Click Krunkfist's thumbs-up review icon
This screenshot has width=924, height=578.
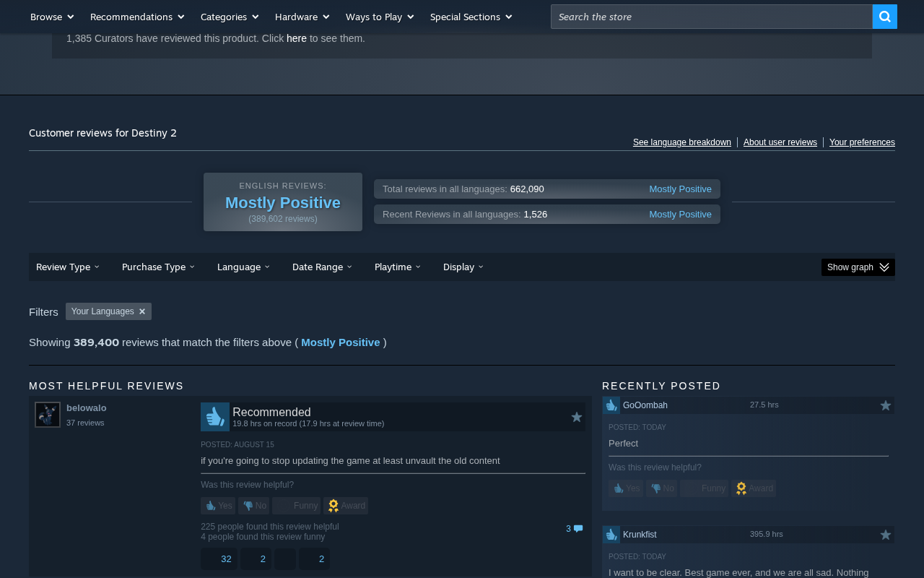point(611,535)
